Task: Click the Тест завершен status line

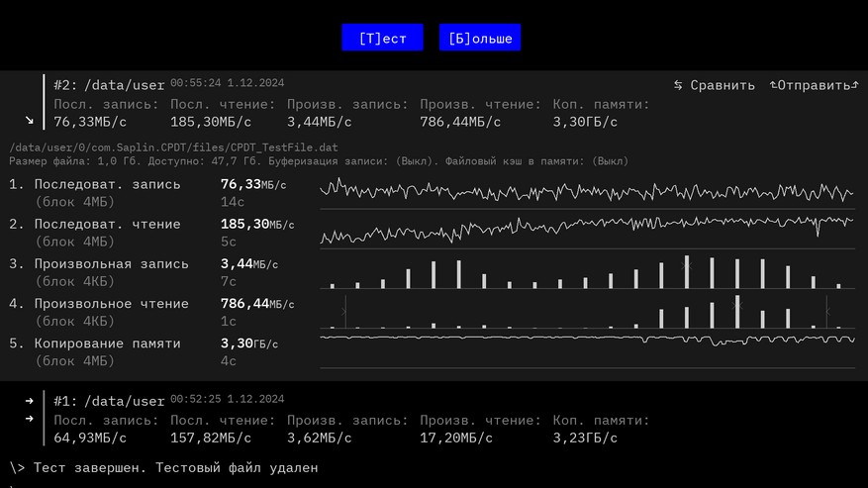Action: tap(175, 467)
